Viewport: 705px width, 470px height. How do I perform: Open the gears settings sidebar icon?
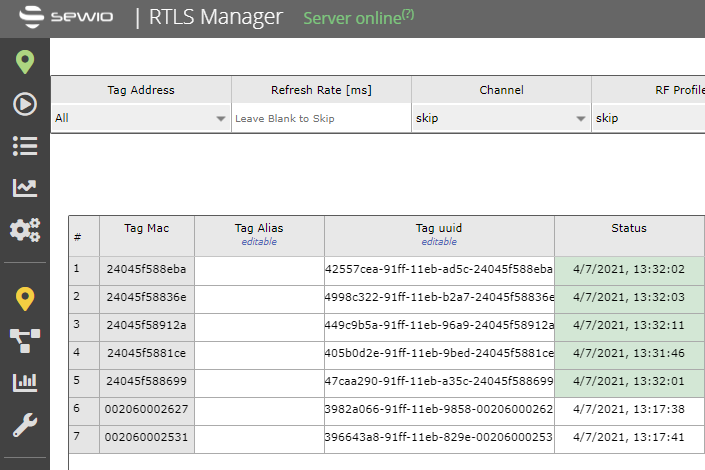click(x=24, y=230)
